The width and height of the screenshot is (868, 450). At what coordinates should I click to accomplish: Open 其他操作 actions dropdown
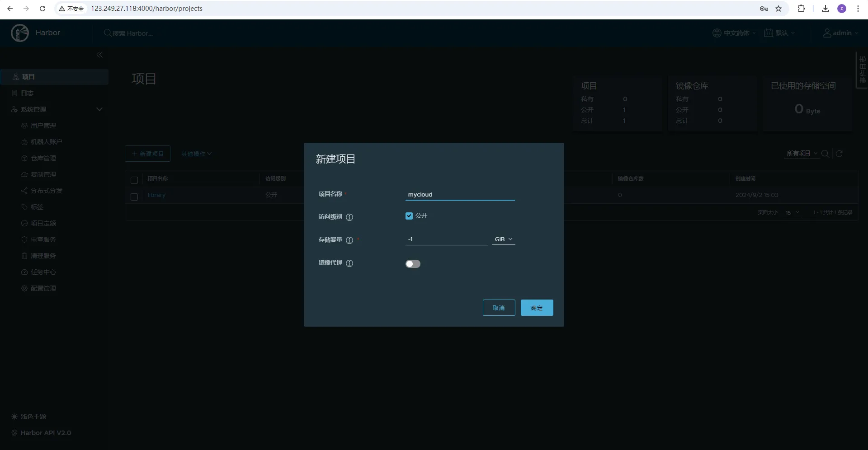pos(197,154)
